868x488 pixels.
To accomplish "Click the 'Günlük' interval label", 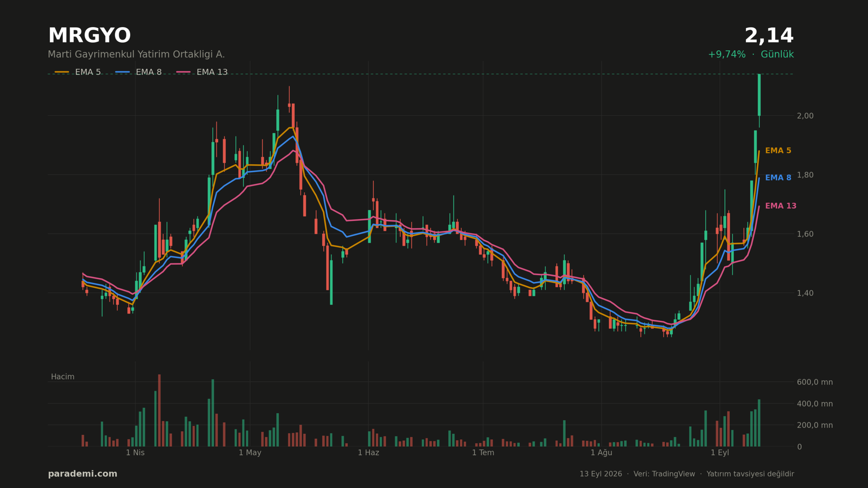I will point(777,55).
